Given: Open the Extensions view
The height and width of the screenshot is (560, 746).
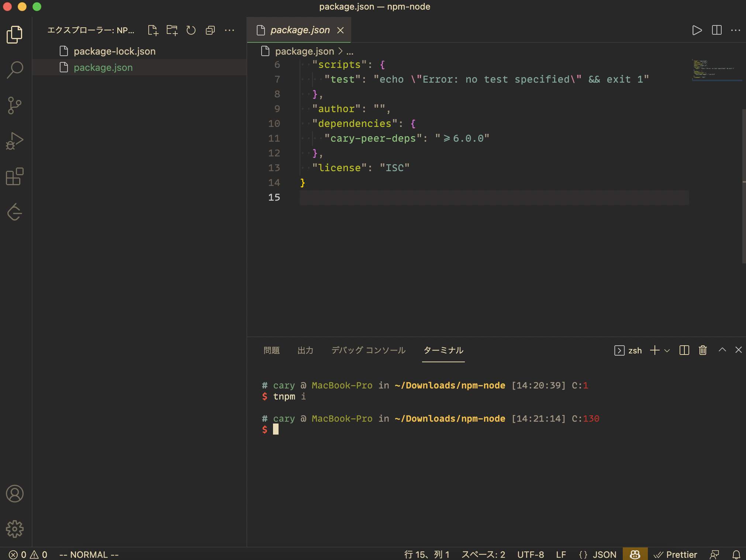Looking at the screenshot, I should point(15,177).
